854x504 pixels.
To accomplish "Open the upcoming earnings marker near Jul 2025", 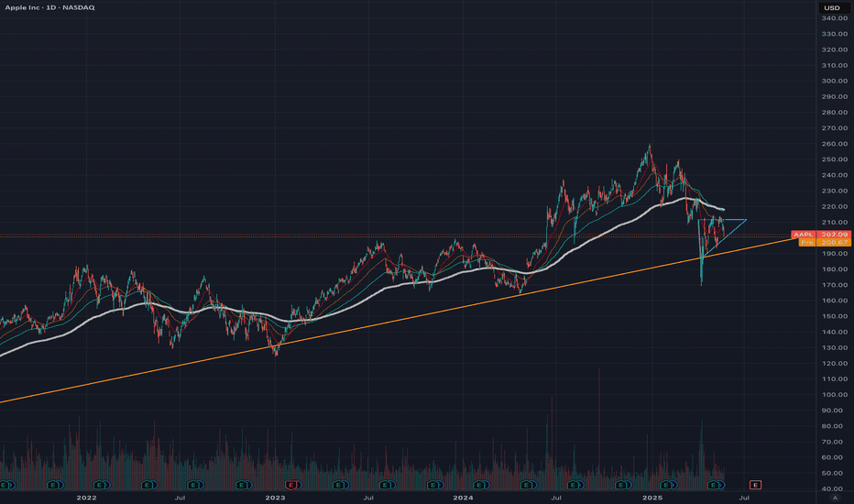I will 755,485.
